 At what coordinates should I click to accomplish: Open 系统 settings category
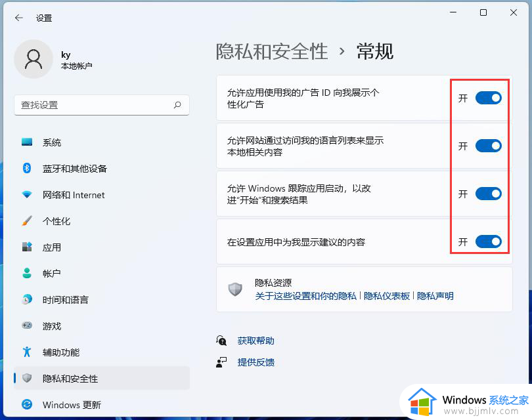102,142
